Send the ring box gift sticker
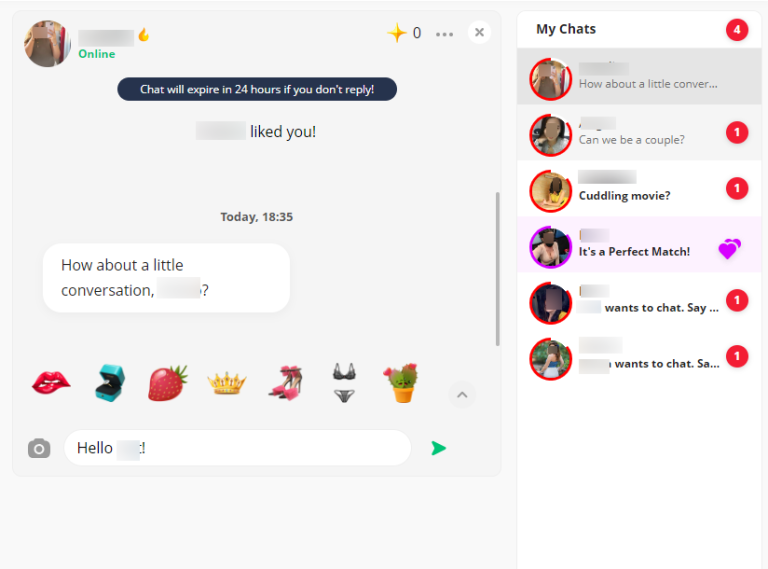 click(x=110, y=383)
